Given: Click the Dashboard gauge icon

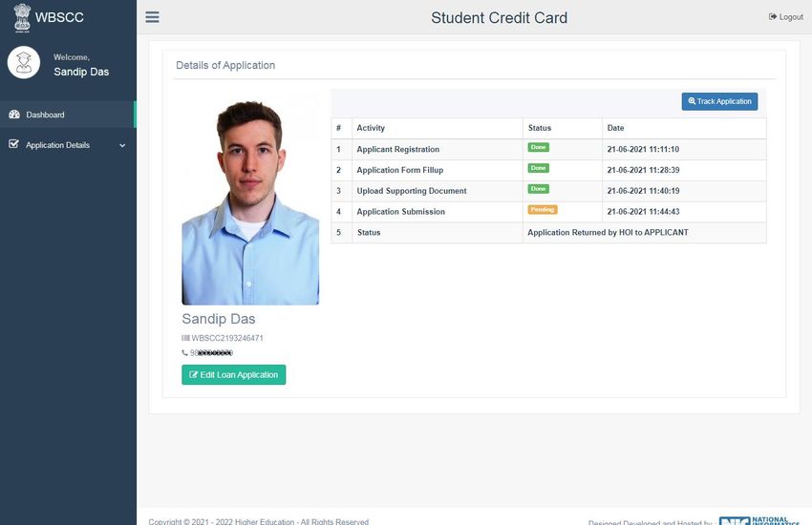Looking at the screenshot, I should [x=14, y=115].
